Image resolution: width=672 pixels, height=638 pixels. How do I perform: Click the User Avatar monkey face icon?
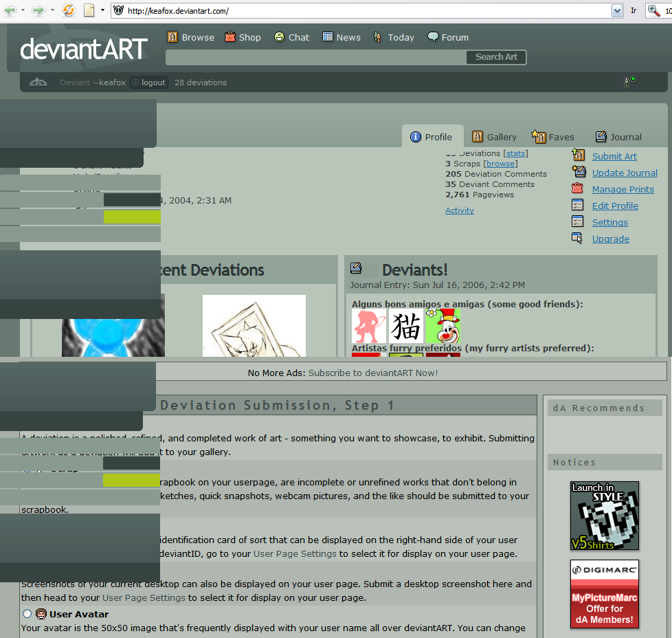click(x=41, y=614)
